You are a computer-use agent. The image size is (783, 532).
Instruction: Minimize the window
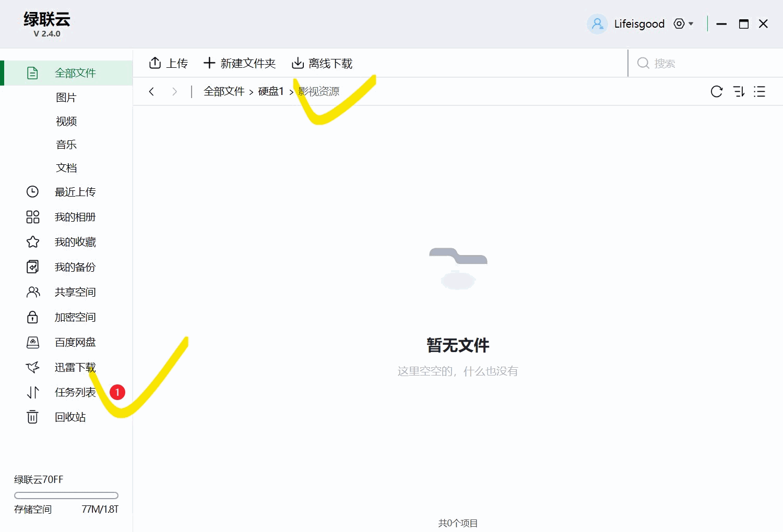pyautogui.click(x=721, y=24)
